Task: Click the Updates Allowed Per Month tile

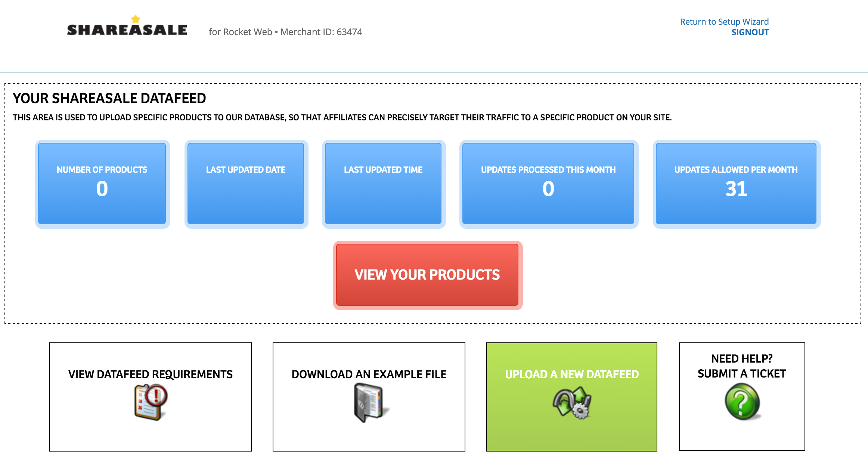Action: click(x=736, y=184)
